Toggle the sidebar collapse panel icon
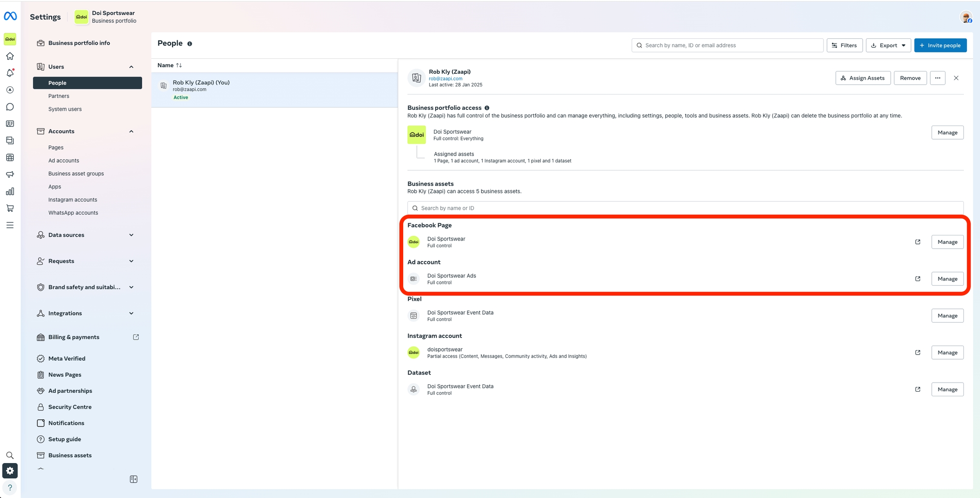The image size is (980, 498). [134, 479]
